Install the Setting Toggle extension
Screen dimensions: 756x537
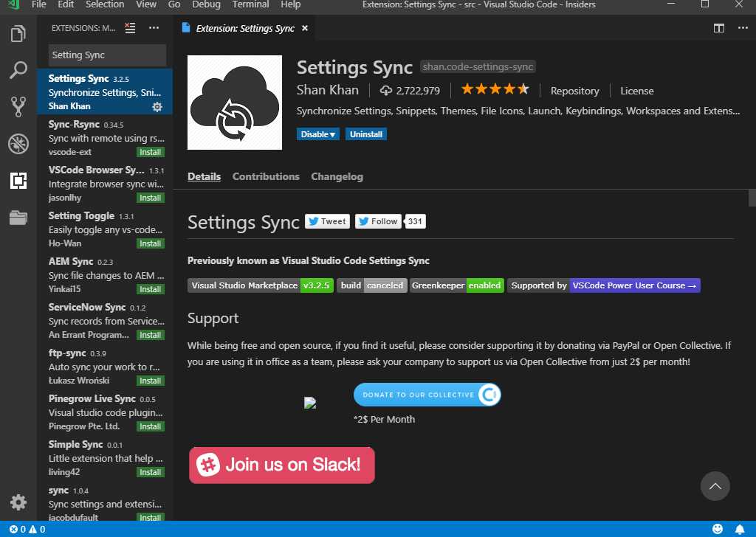[151, 243]
